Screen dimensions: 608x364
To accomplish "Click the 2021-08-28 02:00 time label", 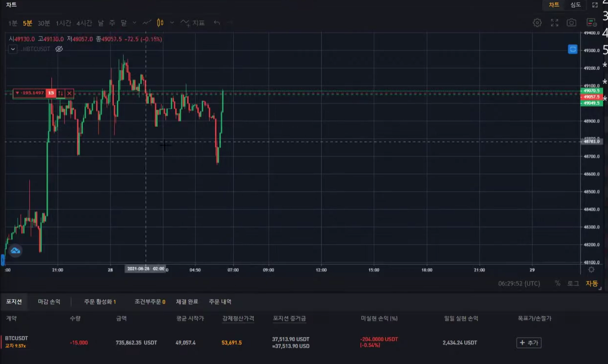I will [145, 269].
